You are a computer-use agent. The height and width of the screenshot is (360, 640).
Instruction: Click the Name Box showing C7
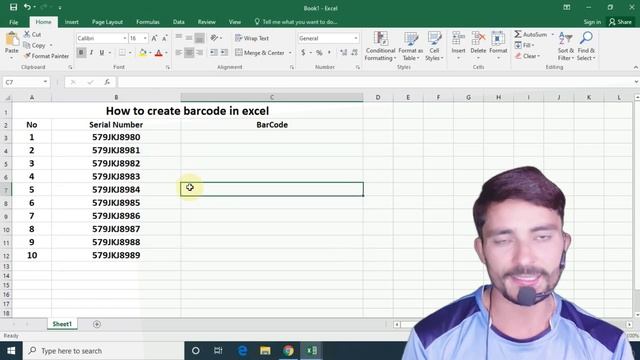coord(26,82)
